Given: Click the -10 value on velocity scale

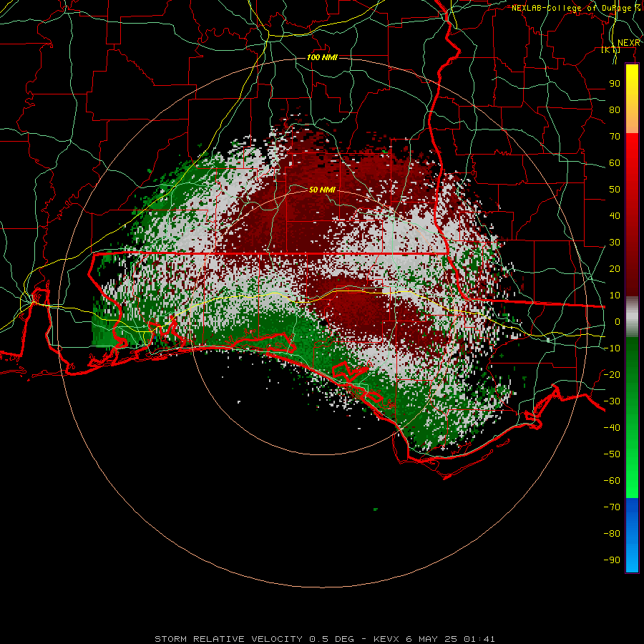Looking at the screenshot, I should pyautogui.click(x=612, y=348).
